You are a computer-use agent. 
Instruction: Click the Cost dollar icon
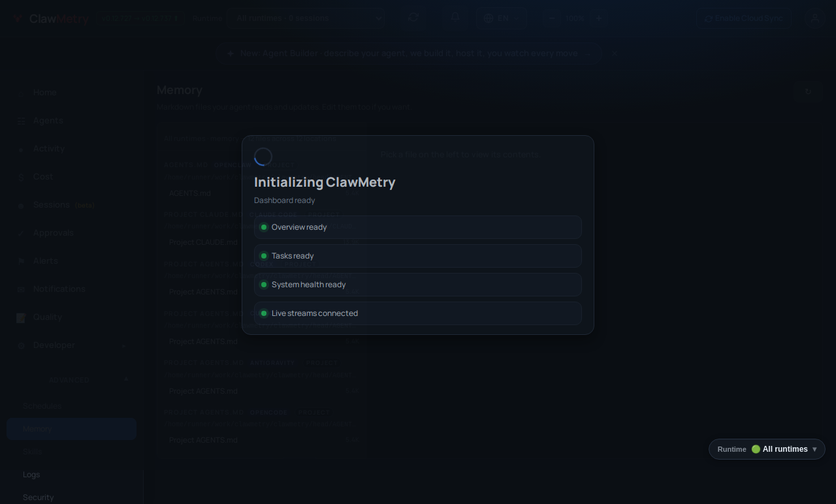tap(21, 177)
